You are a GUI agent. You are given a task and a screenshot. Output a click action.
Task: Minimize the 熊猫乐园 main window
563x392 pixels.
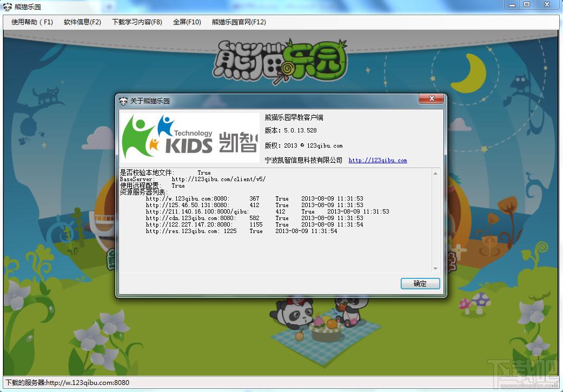(512, 5)
